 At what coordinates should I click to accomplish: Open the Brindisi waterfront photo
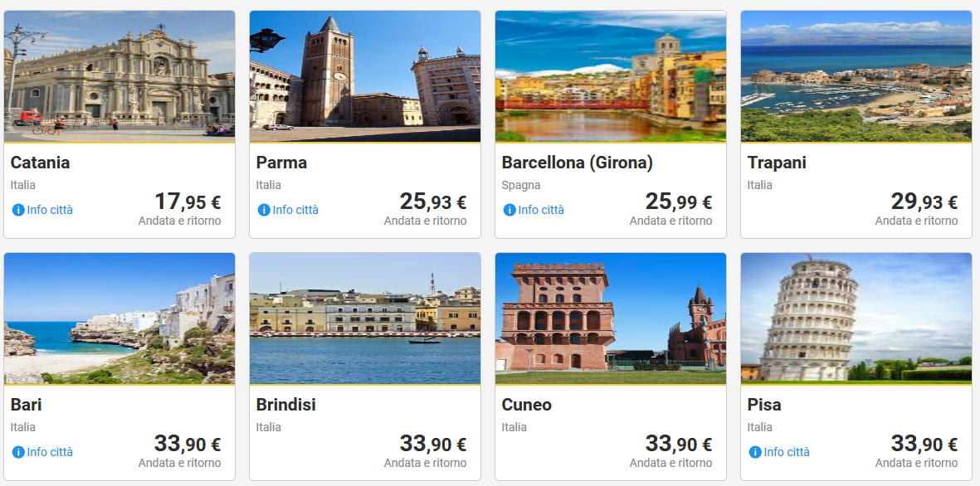click(x=365, y=318)
